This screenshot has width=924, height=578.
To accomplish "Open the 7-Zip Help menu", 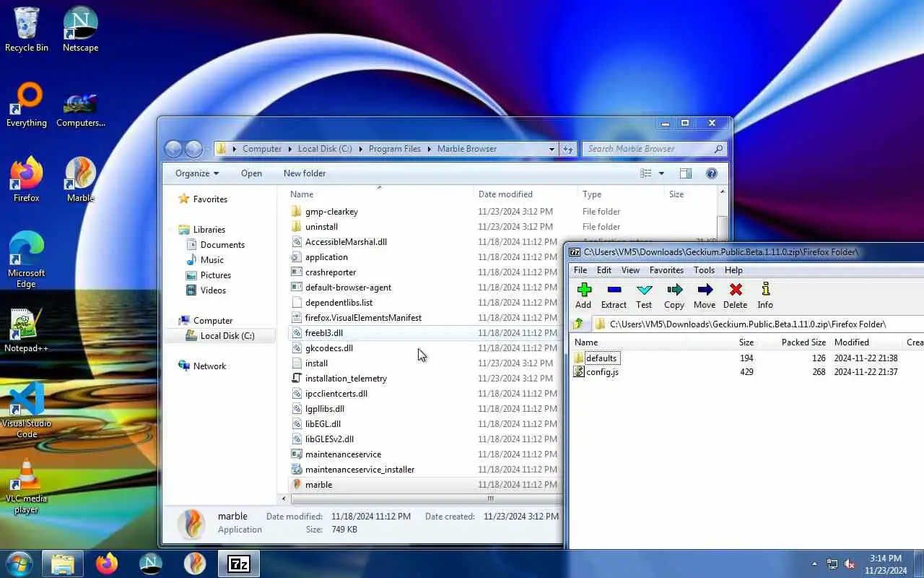I will click(x=733, y=270).
